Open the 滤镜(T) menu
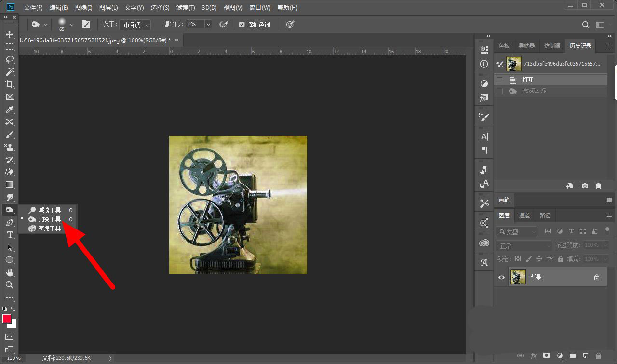Viewport: 617px width, 364px height. pyautogui.click(x=186, y=8)
